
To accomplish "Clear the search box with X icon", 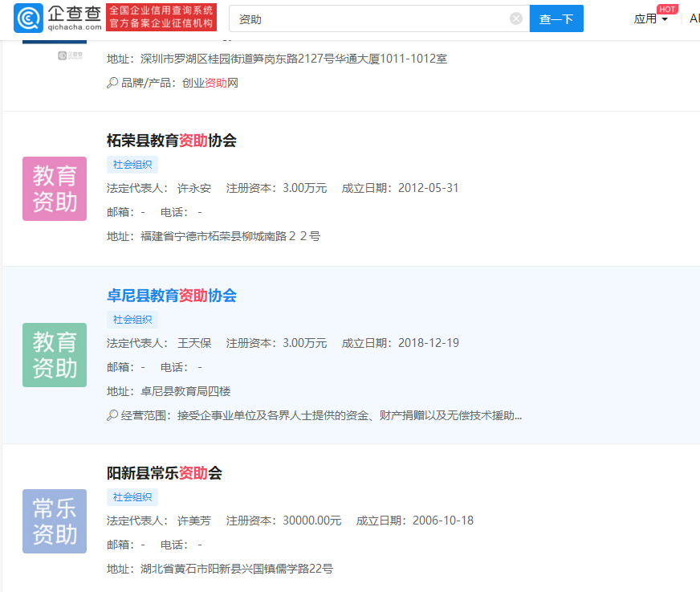I will (x=515, y=18).
